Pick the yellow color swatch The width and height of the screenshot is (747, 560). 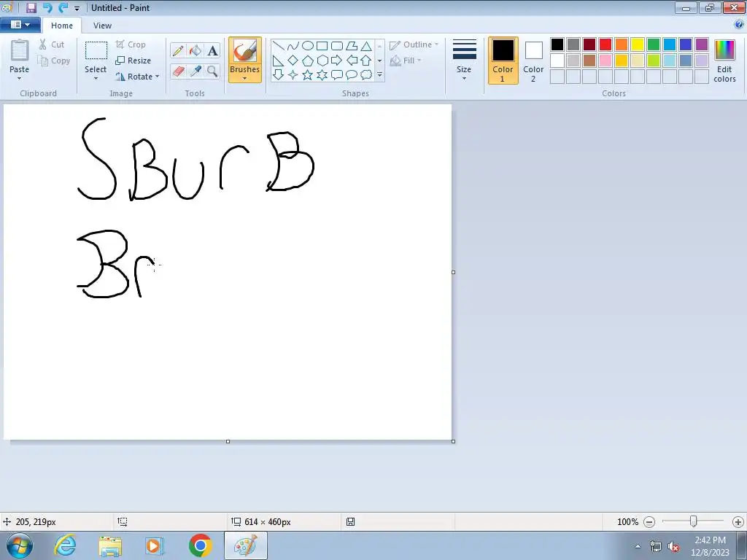[x=638, y=44]
